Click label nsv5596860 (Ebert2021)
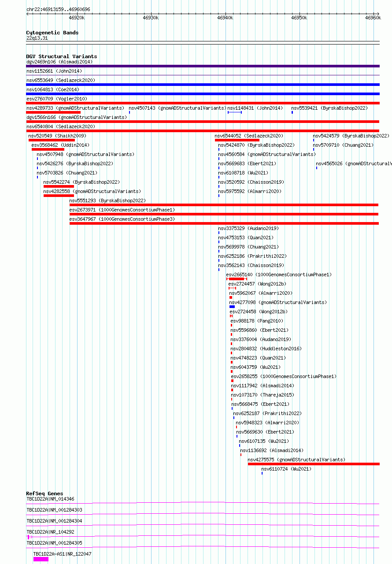Image resolution: width=392 pixels, height=564 pixels. [259, 330]
